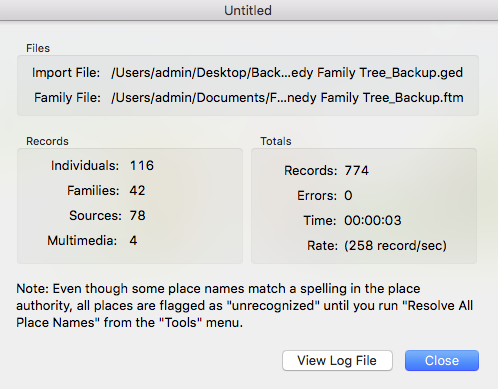
Task: Open the View Log File button
Action: tap(337, 360)
